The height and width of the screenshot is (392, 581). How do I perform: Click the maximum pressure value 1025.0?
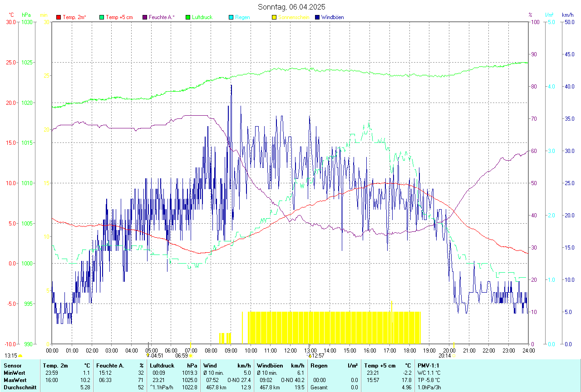tap(189, 380)
